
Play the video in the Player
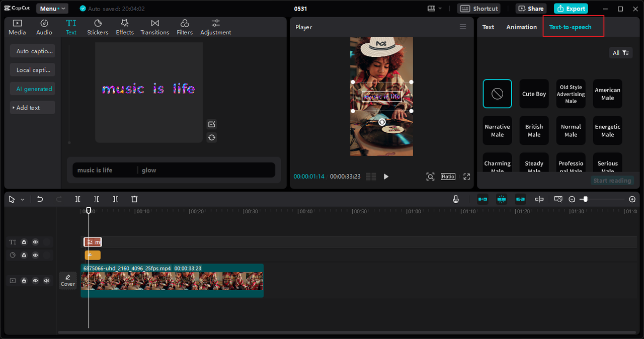(x=386, y=177)
